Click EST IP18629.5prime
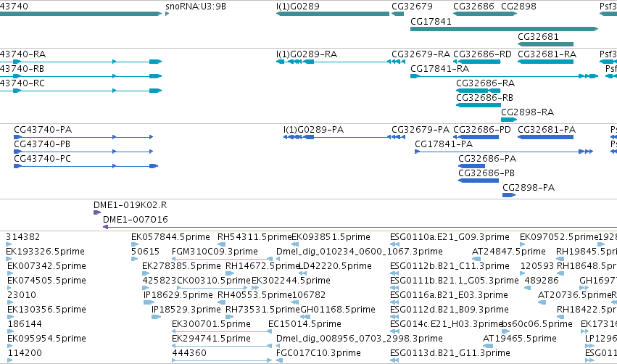Image resolution: width=617 pixels, height=364 pixels. (x=149, y=302)
